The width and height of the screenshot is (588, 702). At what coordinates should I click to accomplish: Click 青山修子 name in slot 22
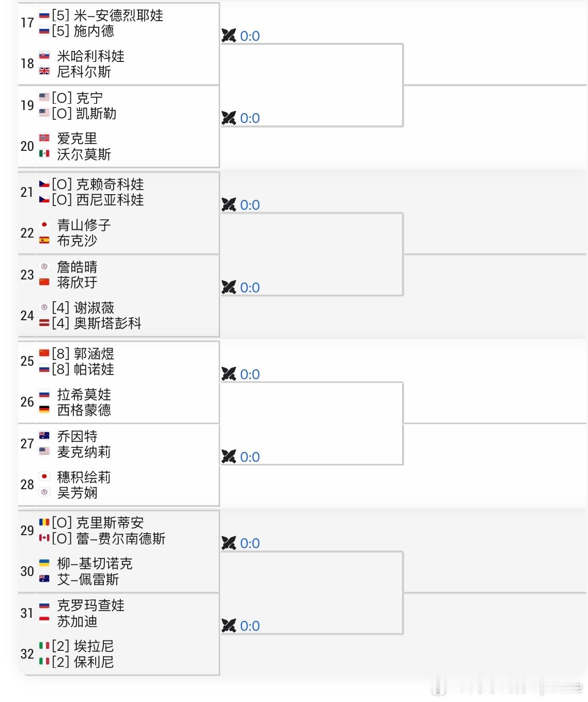point(84,225)
